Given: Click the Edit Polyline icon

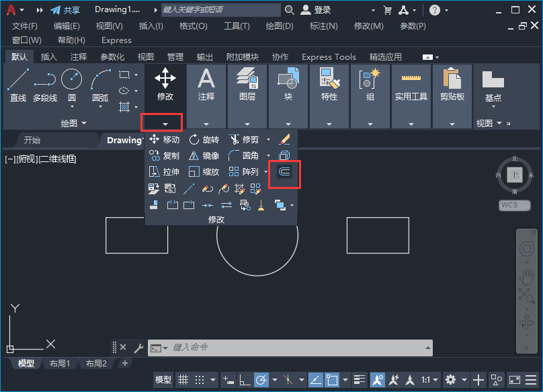Looking at the screenshot, I should (207, 188).
